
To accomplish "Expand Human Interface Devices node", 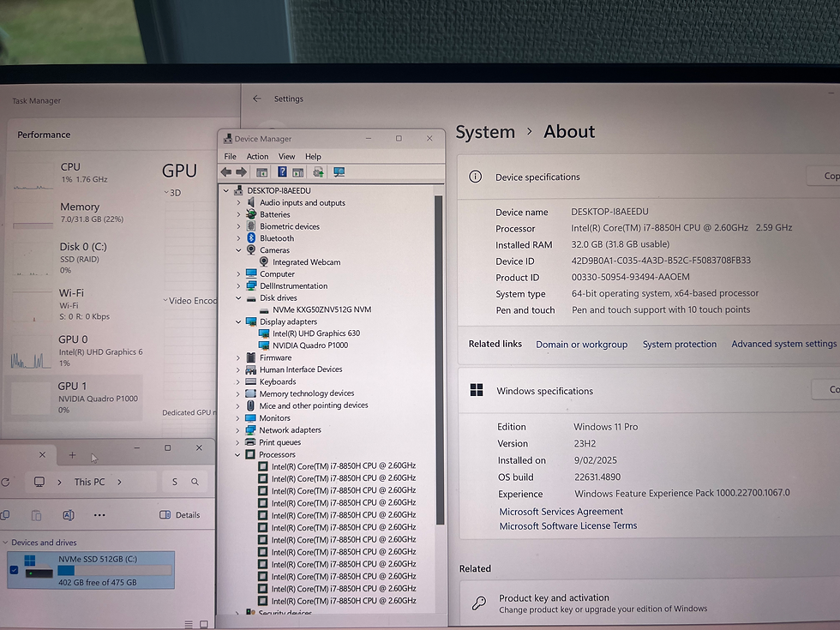I will [x=238, y=369].
